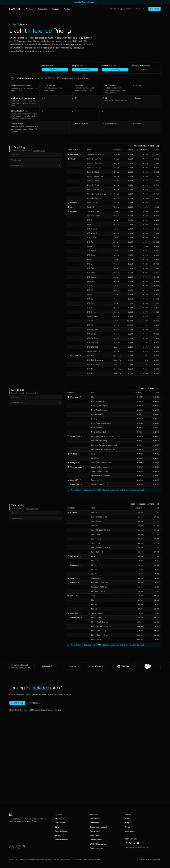This screenshot has height=868, width=170.
Task: Focus the LLM pricing Search for field
Action: click(36, 155)
